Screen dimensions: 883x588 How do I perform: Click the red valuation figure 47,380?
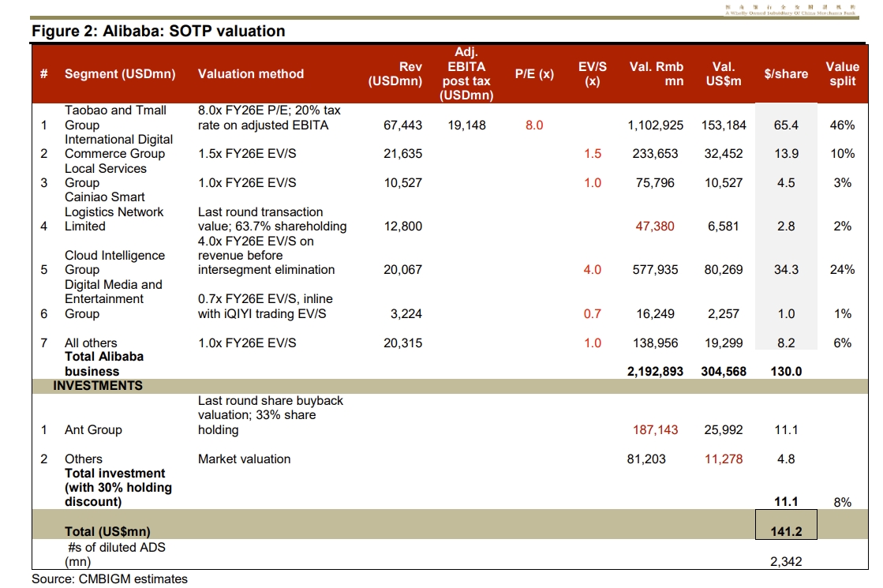point(655,227)
